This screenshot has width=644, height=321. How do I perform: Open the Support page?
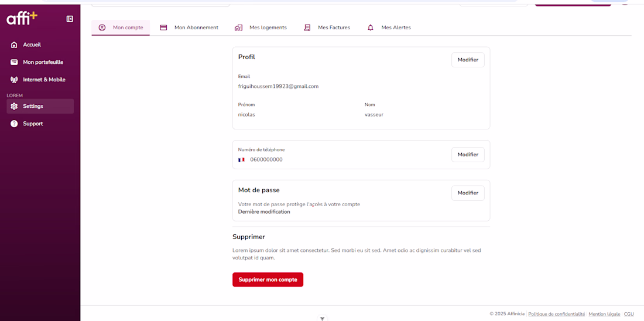pyautogui.click(x=40, y=124)
